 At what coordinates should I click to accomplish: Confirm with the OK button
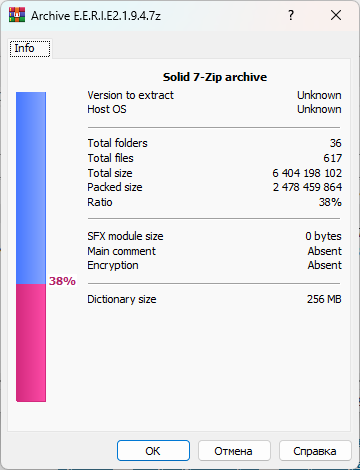[x=153, y=451]
